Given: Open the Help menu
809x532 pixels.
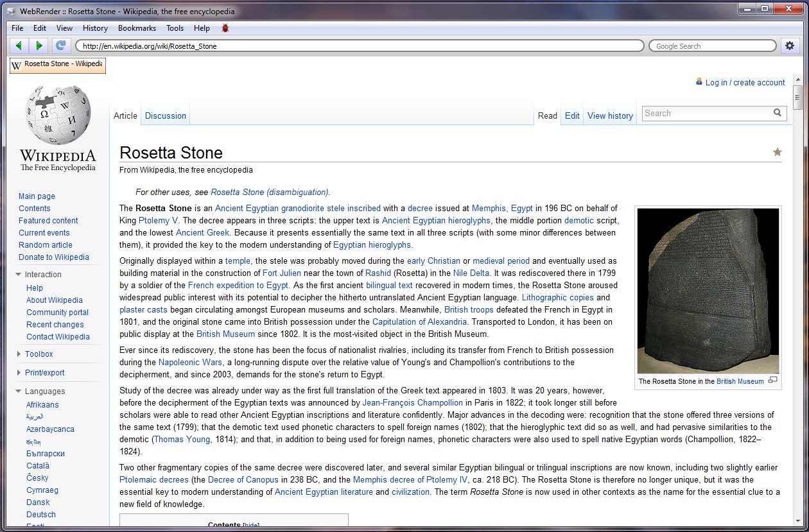Looking at the screenshot, I should click(202, 28).
